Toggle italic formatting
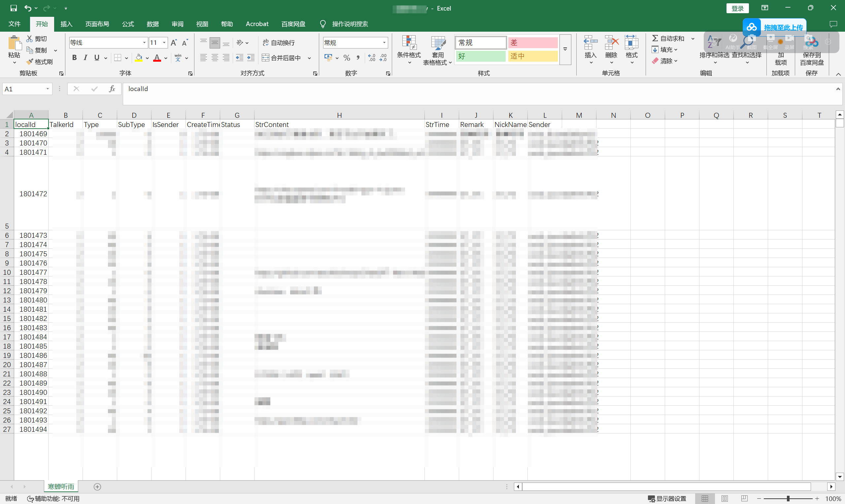Viewport: 845px width, 504px height. coord(85,58)
